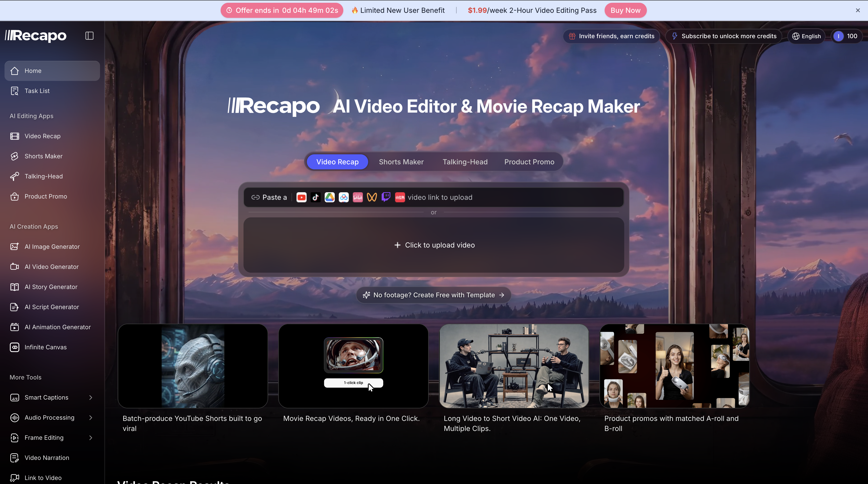Click the orange W-shaped icon in link bar
Screen dimensions: 868x484
coord(372,198)
